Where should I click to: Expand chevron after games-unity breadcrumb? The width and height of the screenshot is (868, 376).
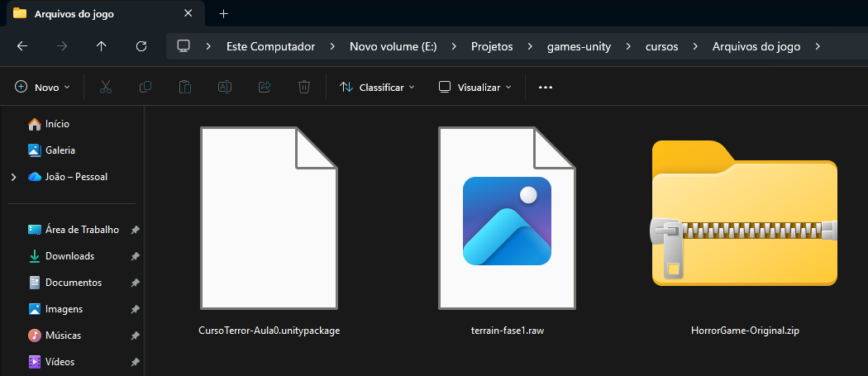coord(628,46)
